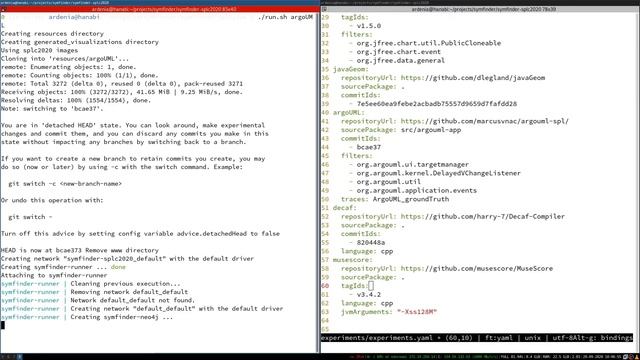The image size is (640, 360).
Task: Click vim cursor after 'tagIds:' on line 60
Action: [371, 286]
